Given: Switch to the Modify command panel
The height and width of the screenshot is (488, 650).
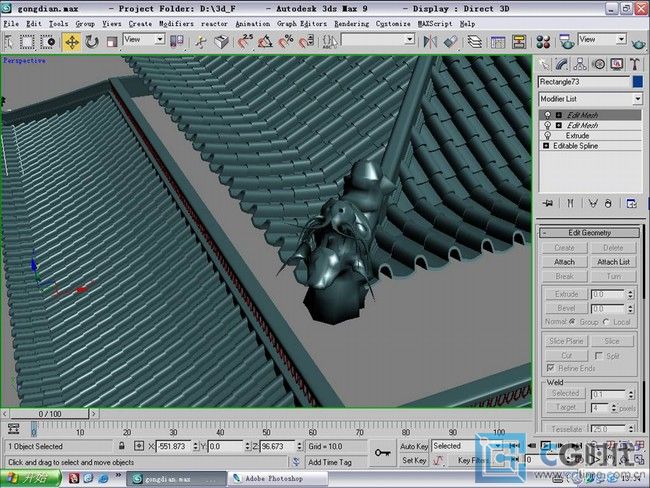Looking at the screenshot, I should pyautogui.click(x=562, y=64).
